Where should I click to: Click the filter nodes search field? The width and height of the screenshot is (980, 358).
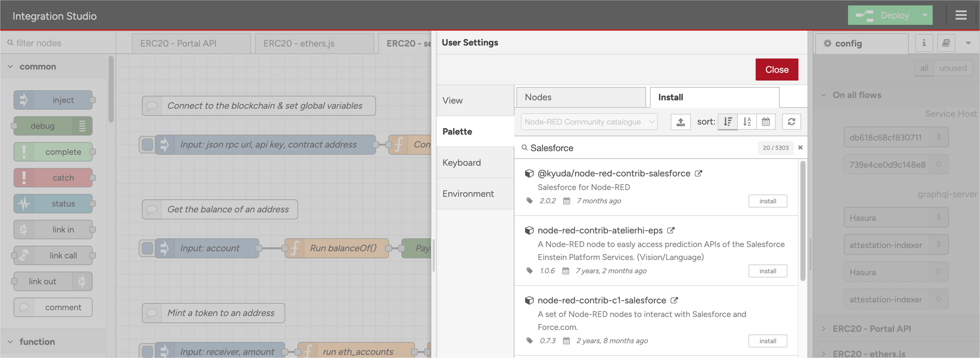[x=57, y=43]
